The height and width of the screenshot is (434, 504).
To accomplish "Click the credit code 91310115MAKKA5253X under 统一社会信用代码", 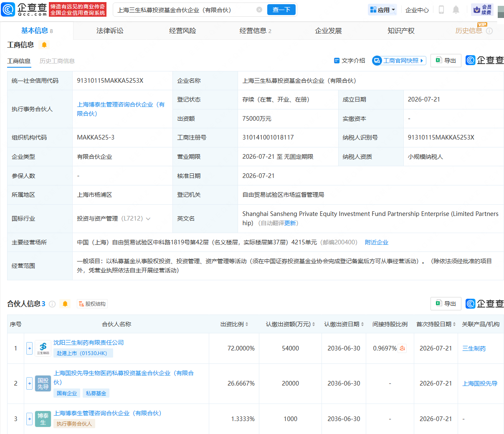I will [110, 81].
